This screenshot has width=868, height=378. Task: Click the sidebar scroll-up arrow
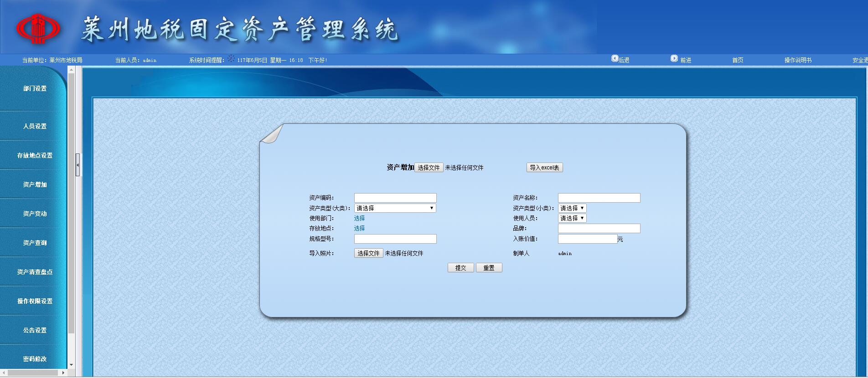pos(71,70)
